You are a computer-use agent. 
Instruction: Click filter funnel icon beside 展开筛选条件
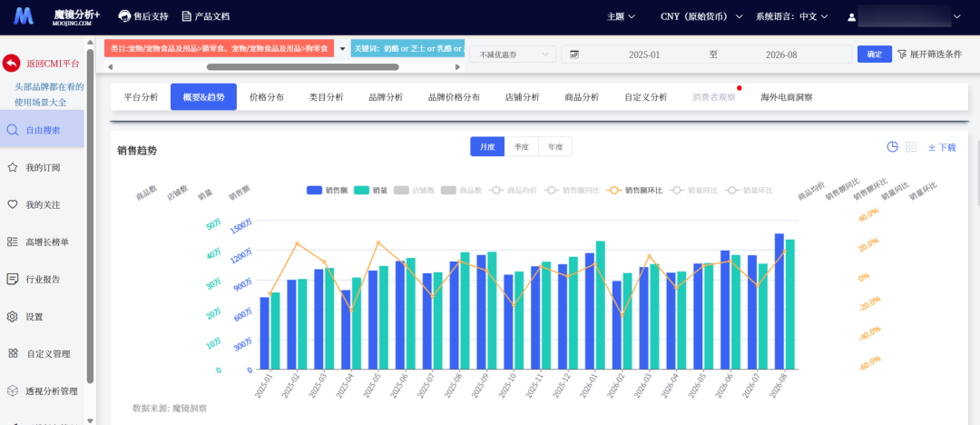tap(902, 54)
